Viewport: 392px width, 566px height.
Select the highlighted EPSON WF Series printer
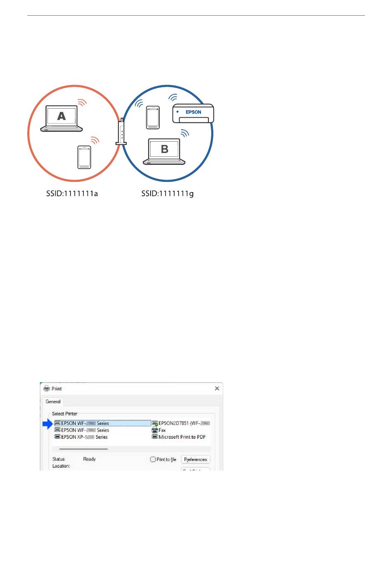point(103,423)
